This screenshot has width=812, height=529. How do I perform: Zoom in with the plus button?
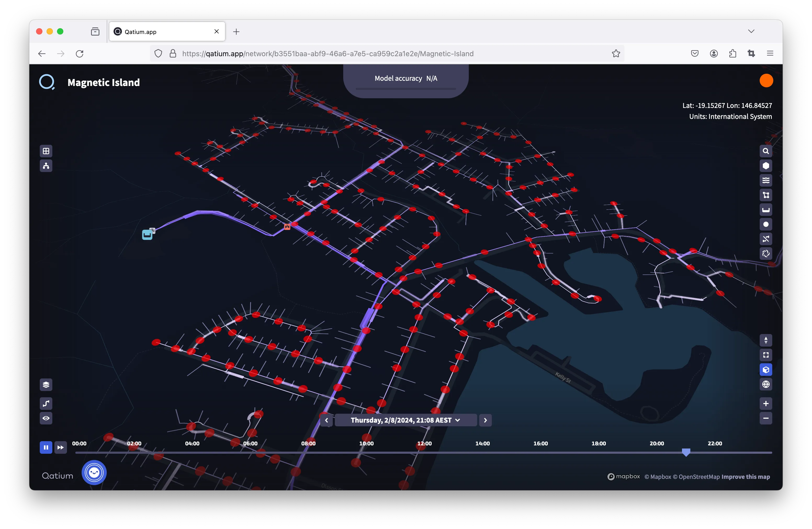tap(766, 404)
